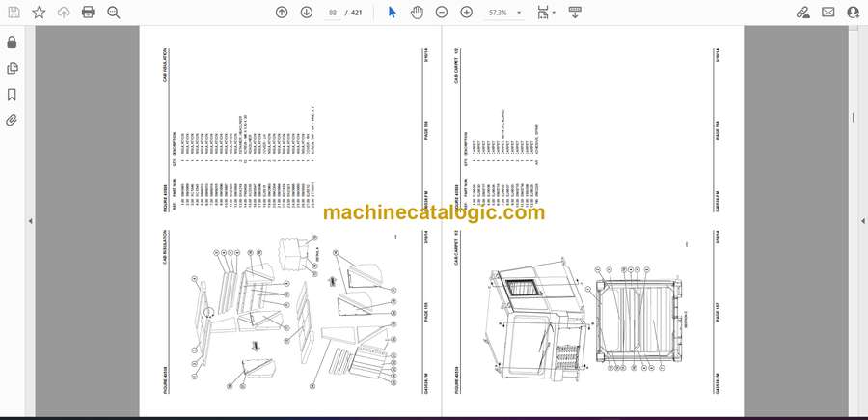
Task: Expand the left navigation pane arrow
Action: 31,221
